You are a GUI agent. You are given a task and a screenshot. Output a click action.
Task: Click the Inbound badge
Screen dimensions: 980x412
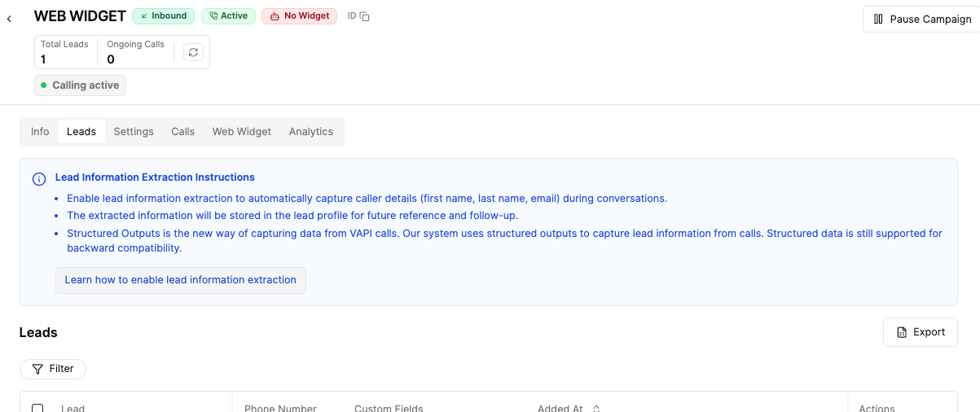tap(163, 16)
